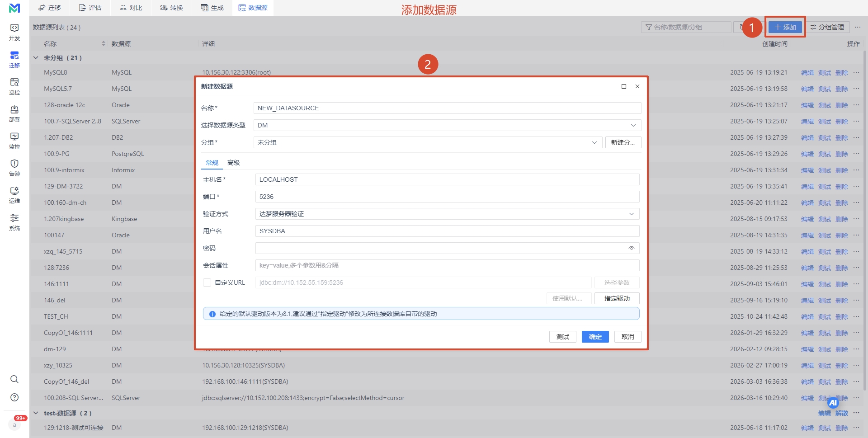The width and height of the screenshot is (868, 438).
Task: Click the floating AI assistant icon
Action: tap(833, 402)
